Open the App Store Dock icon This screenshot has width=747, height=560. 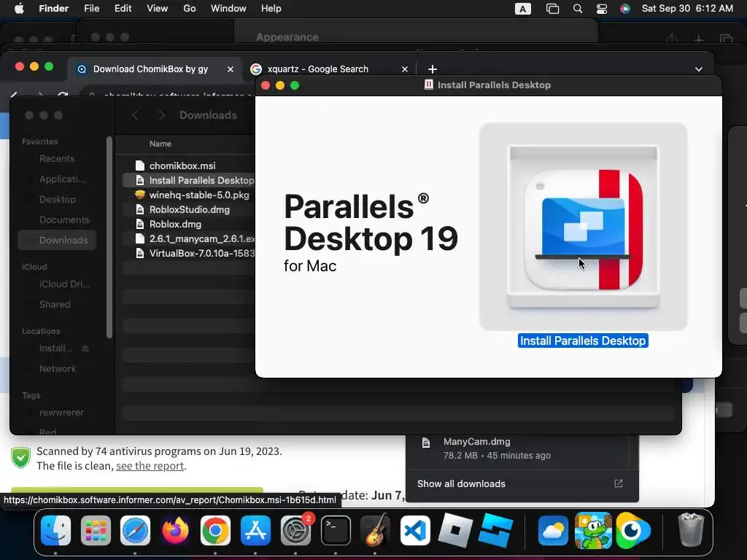tap(256, 530)
